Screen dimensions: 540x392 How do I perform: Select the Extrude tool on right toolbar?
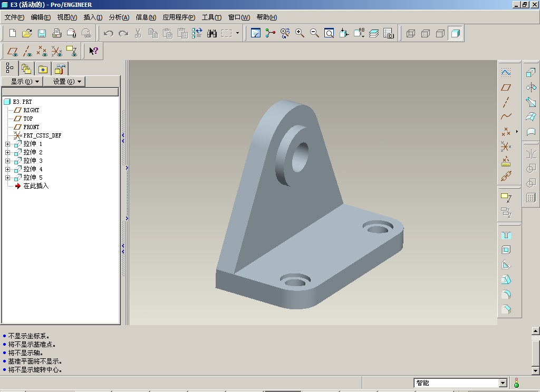coord(531,72)
